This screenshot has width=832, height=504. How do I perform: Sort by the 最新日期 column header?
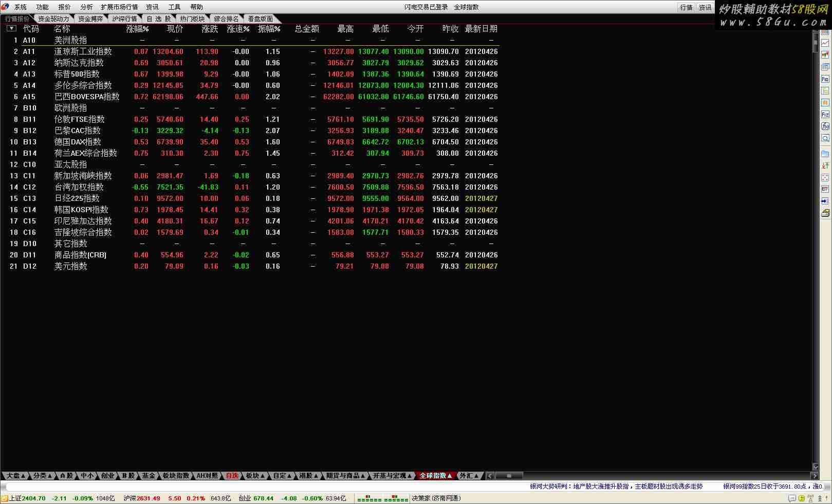coord(481,29)
